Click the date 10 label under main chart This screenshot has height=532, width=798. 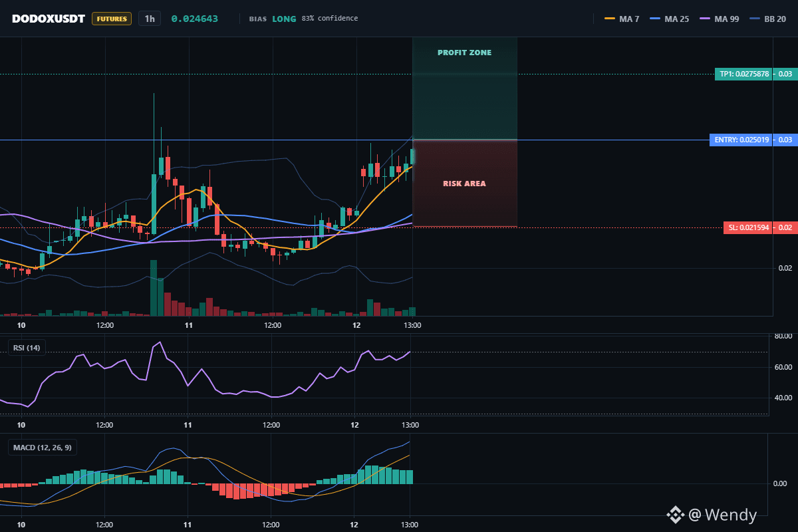click(21, 325)
